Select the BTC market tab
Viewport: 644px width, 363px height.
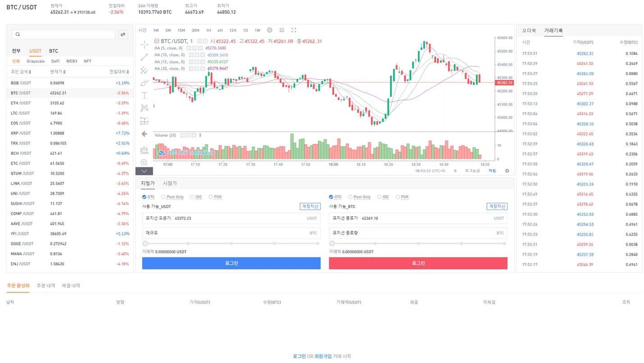point(54,51)
